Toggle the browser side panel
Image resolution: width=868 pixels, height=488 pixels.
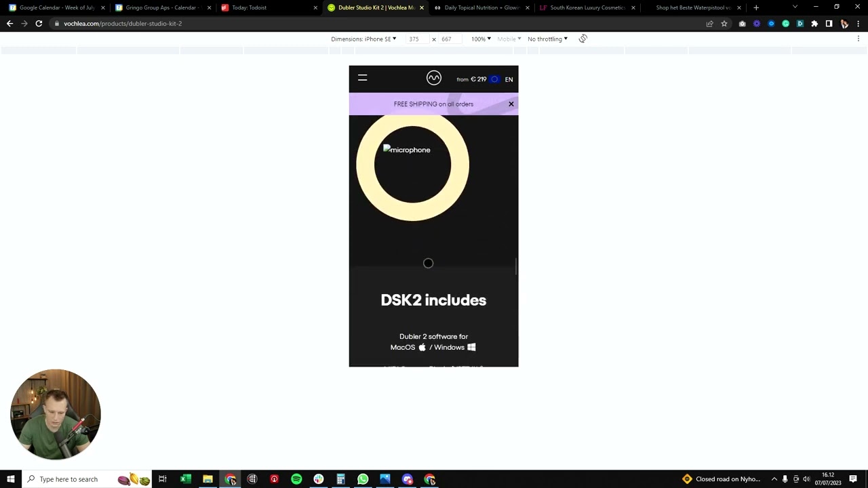point(829,23)
